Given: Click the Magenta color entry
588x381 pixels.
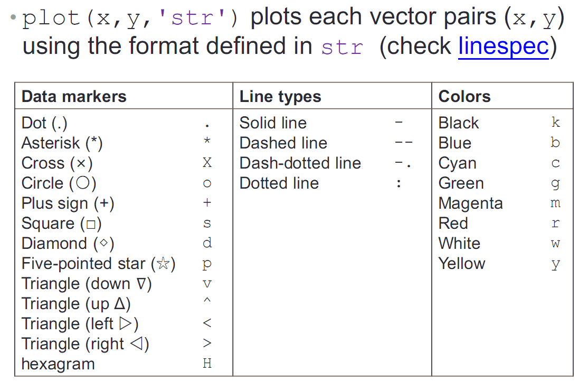Looking at the screenshot, I should 470,203.
